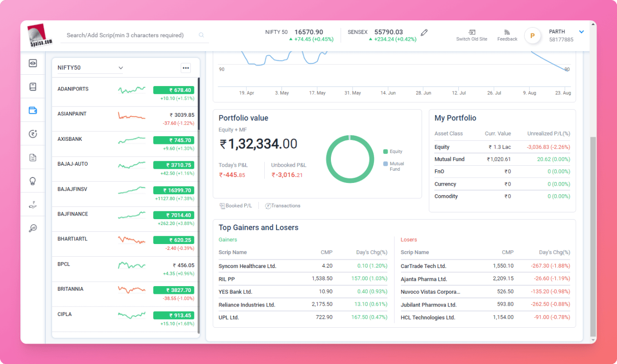
Task: Click the BRITANNIA price button 3827.70
Action: tap(174, 290)
